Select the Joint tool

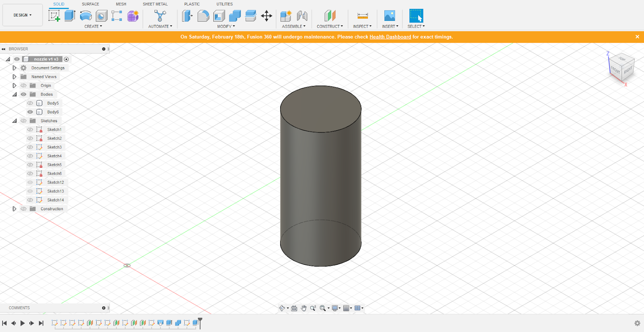(302, 16)
